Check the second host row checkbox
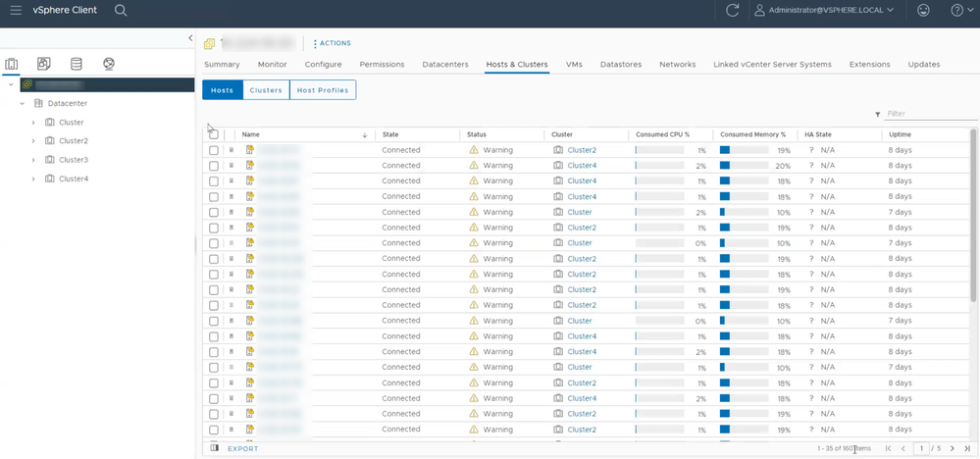 click(x=214, y=166)
